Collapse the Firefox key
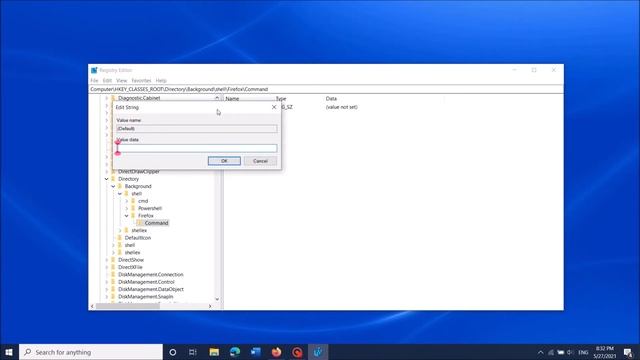 127,216
